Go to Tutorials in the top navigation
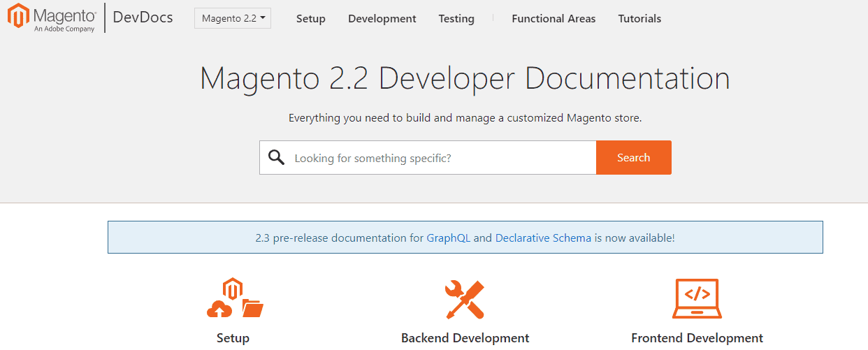 (639, 19)
